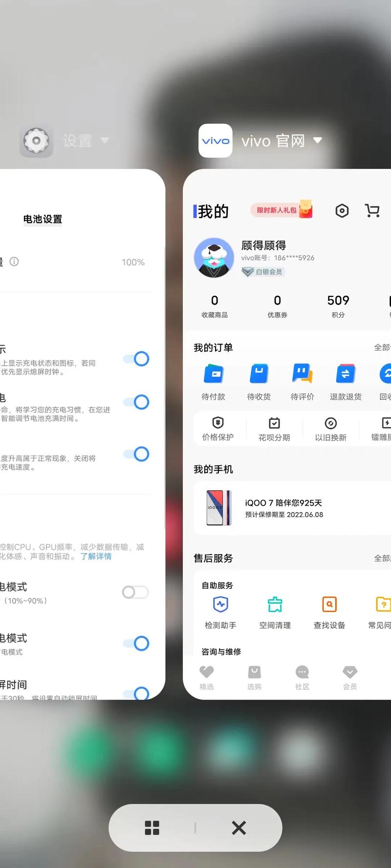Expand the vivo 官网 dropdown arrow

[318, 140]
